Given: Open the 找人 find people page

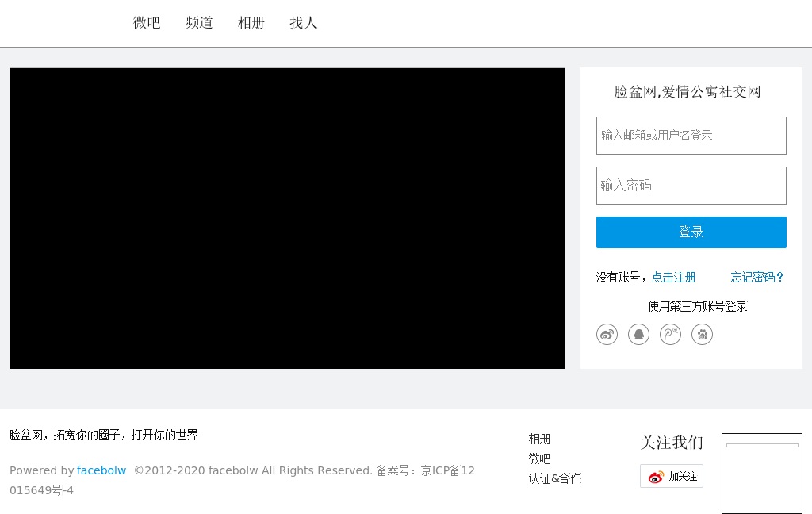Looking at the screenshot, I should pyautogui.click(x=304, y=23).
